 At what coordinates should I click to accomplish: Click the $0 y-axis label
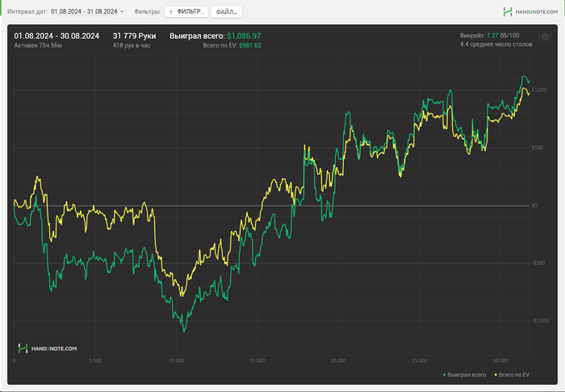point(534,206)
